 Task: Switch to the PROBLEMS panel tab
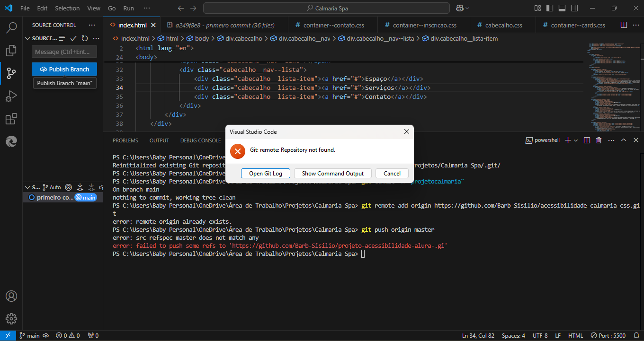click(125, 140)
